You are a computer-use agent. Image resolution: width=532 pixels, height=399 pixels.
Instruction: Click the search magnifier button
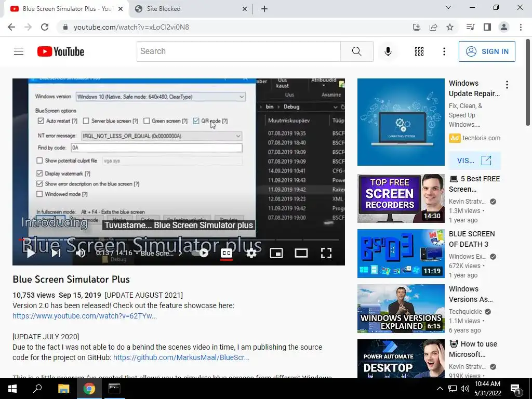coord(356,51)
